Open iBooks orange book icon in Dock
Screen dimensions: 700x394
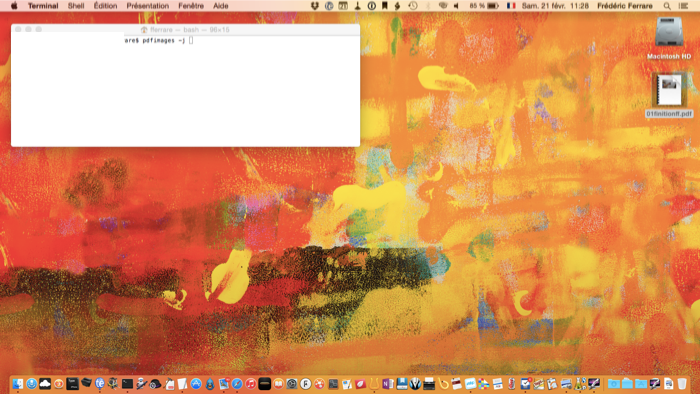(x=279, y=384)
